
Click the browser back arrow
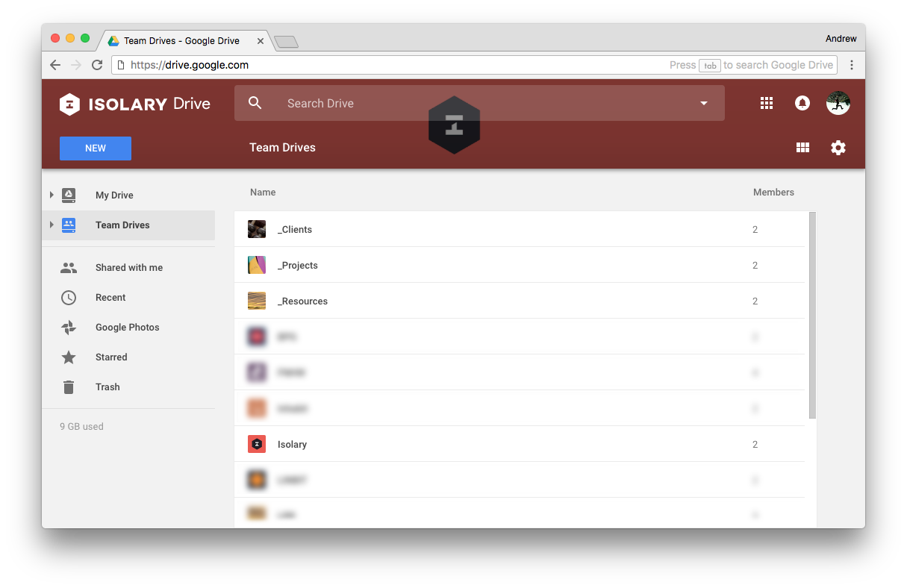click(x=54, y=65)
